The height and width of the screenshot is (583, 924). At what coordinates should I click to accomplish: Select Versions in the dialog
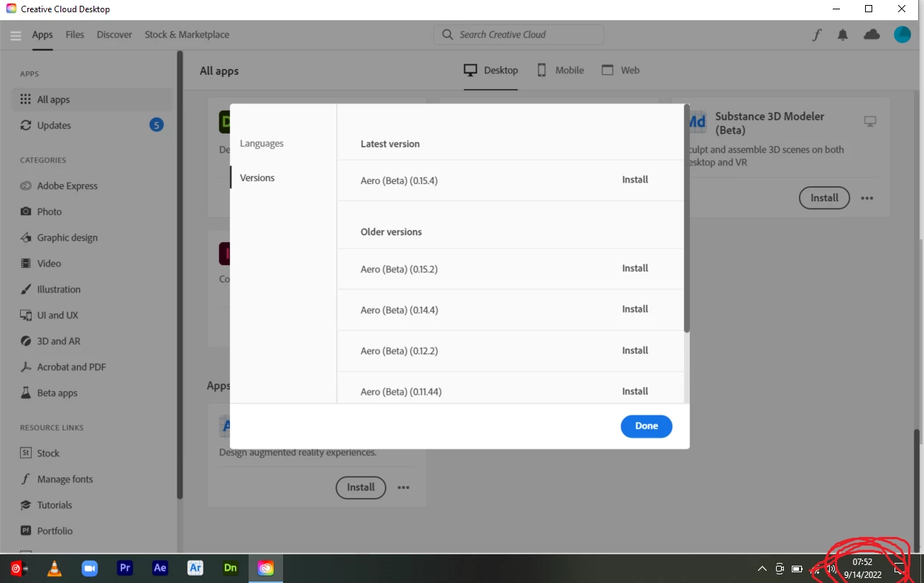click(257, 178)
